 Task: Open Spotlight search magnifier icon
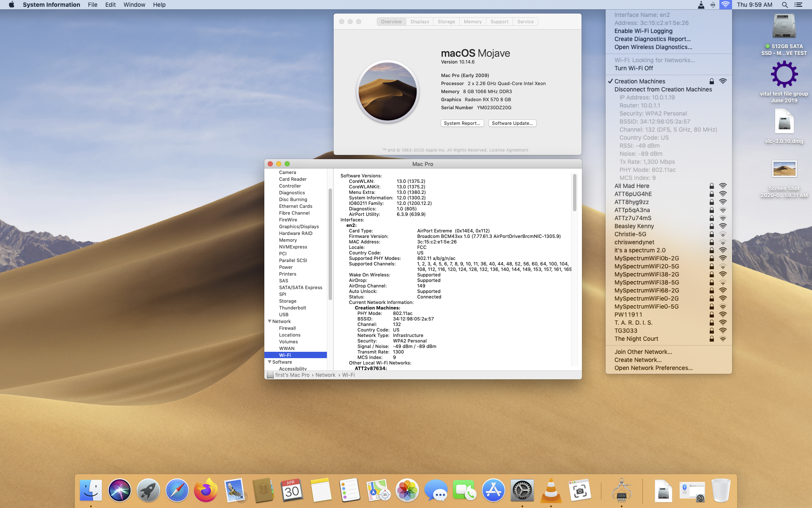point(785,5)
